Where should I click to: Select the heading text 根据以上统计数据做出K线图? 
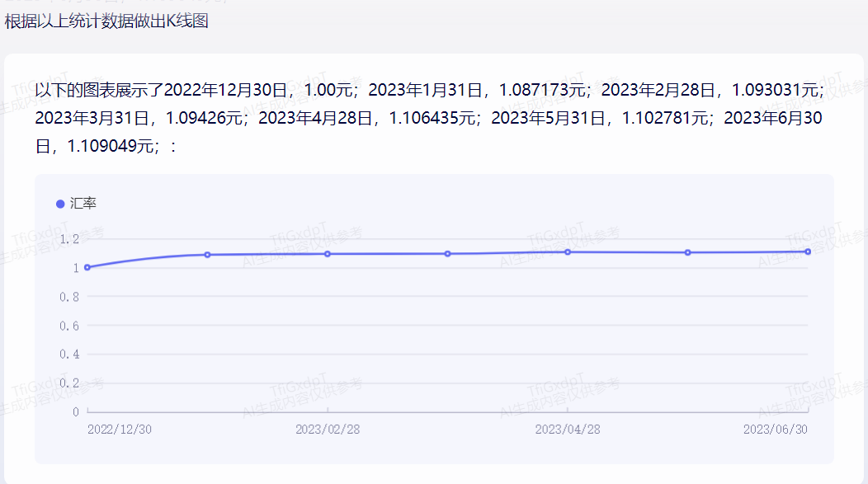pos(106,21)
